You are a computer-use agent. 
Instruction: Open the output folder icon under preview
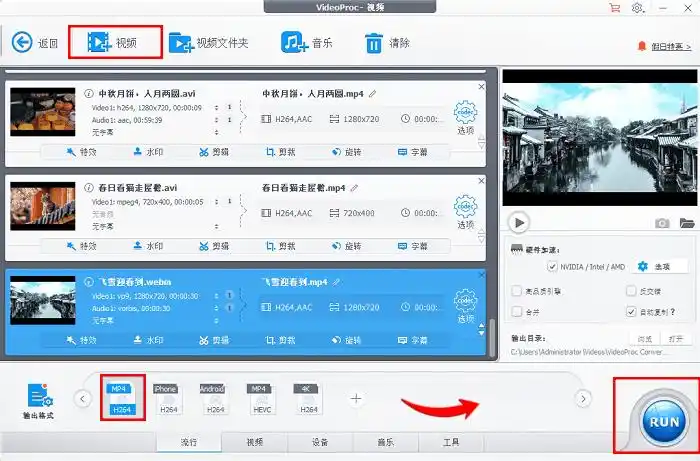point(687,223)
